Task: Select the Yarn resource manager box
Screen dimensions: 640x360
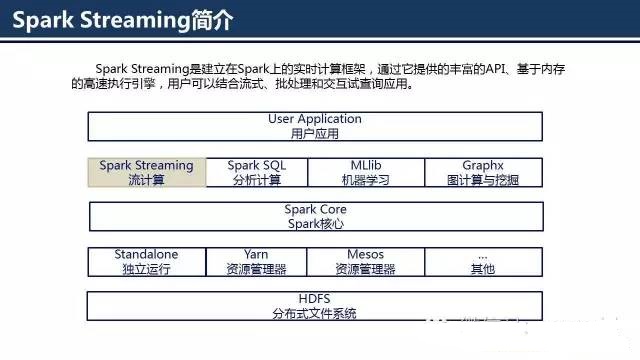Action: pyautogui.click(x=256, y=262)
